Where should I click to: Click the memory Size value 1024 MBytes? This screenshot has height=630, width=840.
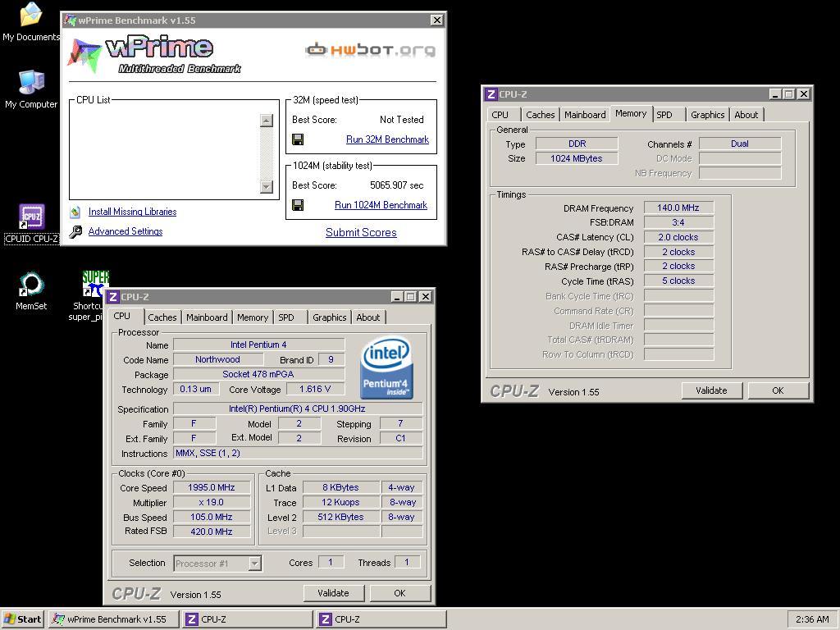click(x=577, y=158)
